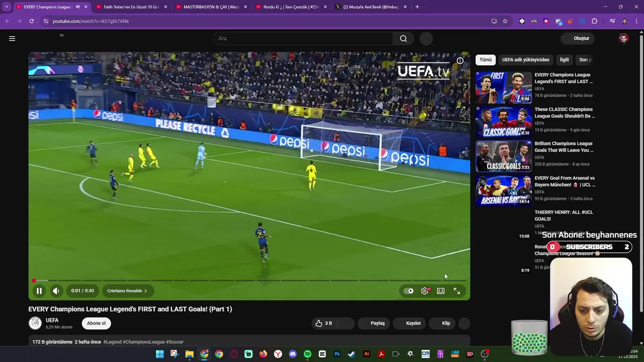Select the İlgili filter chip

[565, 60]
